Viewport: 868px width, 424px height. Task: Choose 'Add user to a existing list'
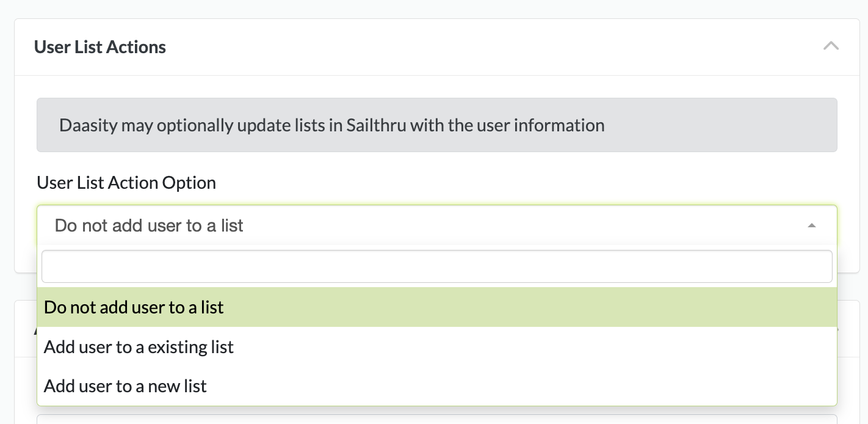(139, 347)
